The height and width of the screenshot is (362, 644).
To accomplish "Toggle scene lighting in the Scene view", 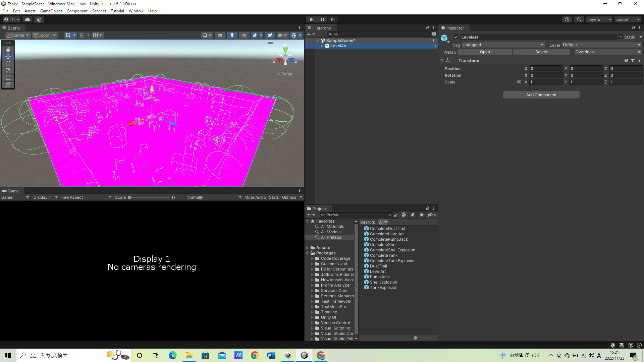I will [x=232, y=35].
